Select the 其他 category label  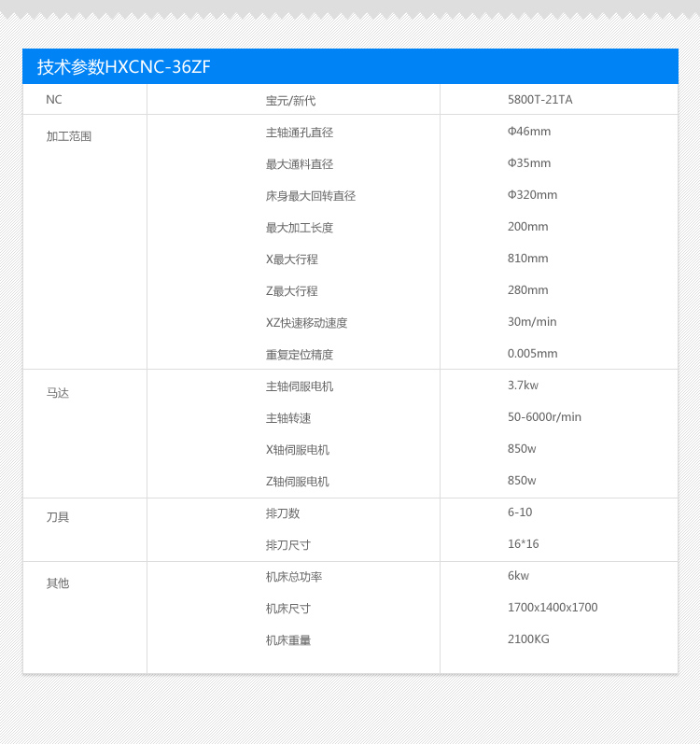57,583
